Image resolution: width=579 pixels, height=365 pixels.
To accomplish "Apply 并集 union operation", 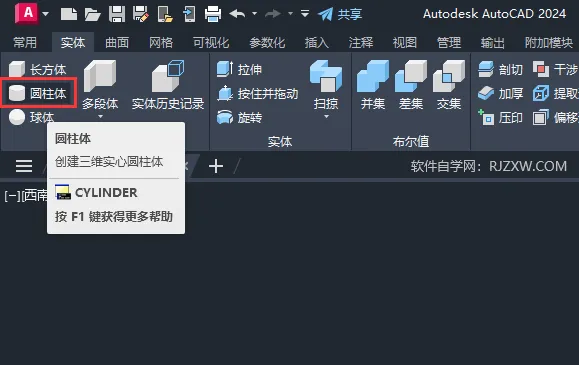I will [x=373, y=85].
